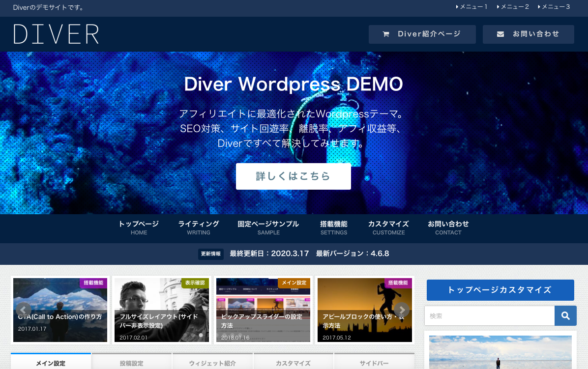Click the 詳しくはこちら hero button

(x=293, y=176)
